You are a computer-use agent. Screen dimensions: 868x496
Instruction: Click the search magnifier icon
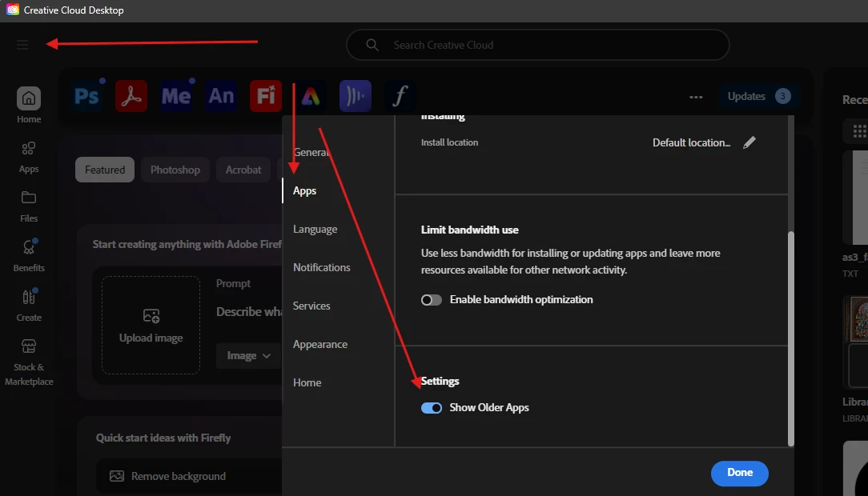tap(372, 45)
